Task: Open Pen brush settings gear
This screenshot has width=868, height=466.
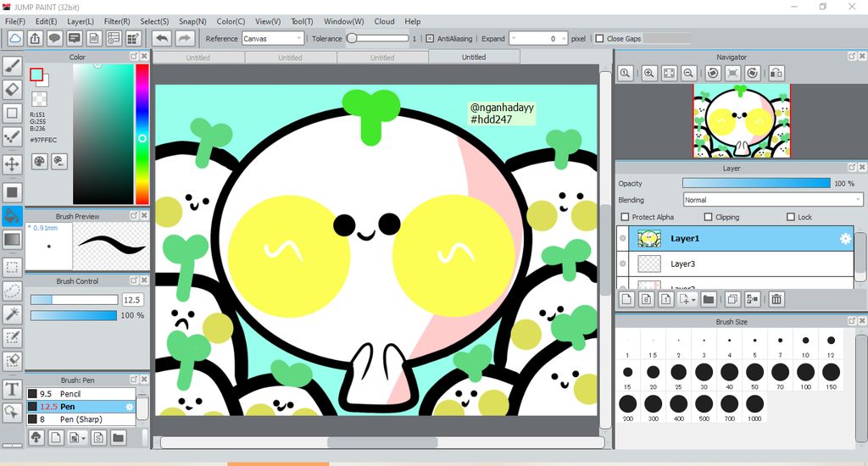Action: click(x=130, y=407)
